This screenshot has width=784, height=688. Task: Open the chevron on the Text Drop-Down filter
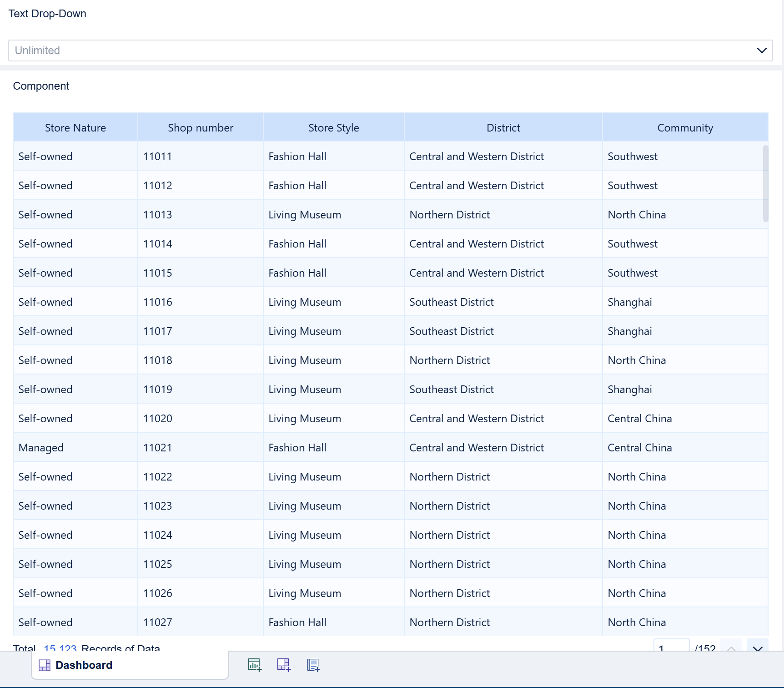(762, 50)
